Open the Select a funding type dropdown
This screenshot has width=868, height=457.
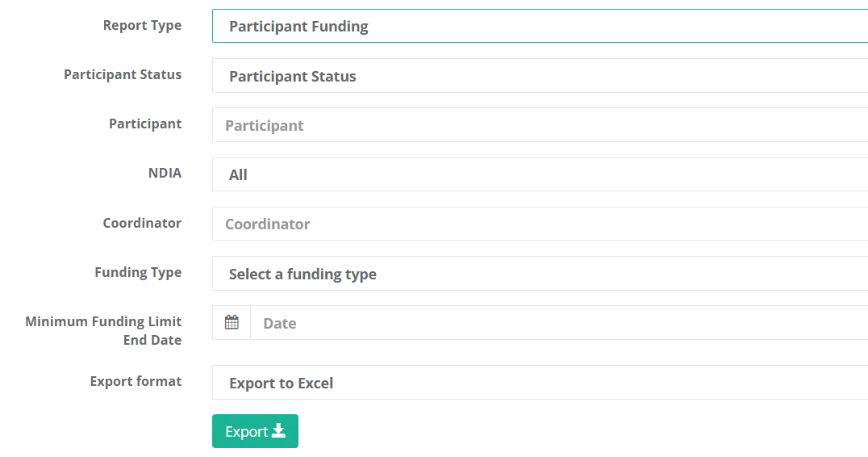[540, 274]
